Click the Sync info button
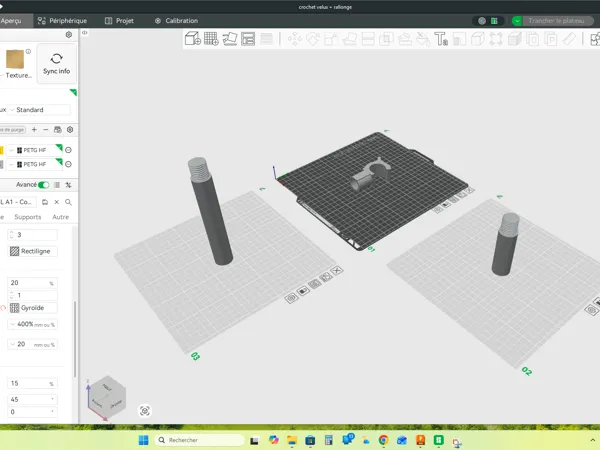Viewport: 600px width, 450px height. click(57, 64)
